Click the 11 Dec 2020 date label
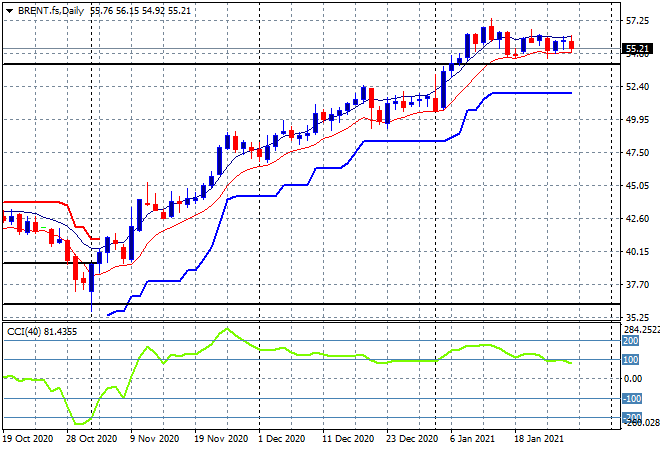 (x=348, y=439)
